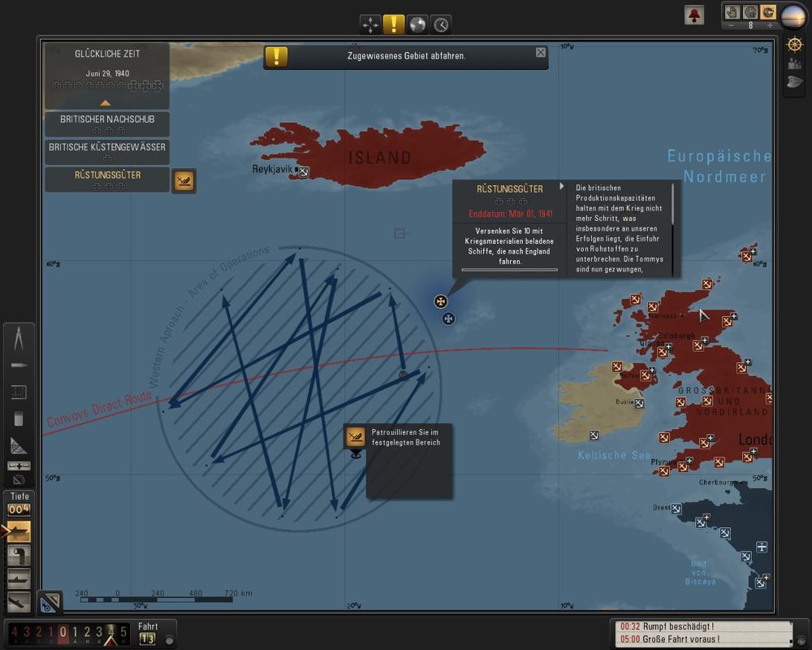Open the globe world map view
The width and height of the screenshot is (812, 650).
417,24
